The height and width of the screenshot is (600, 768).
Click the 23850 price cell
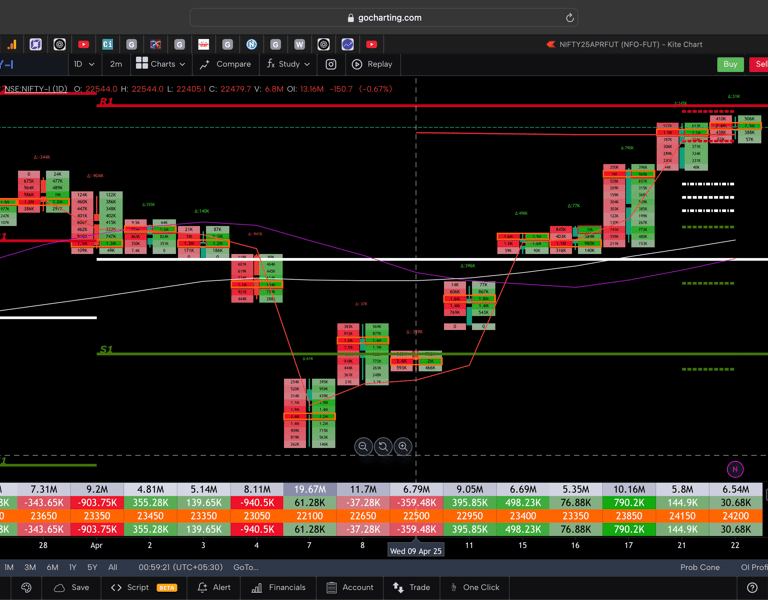tap(628, 516)
